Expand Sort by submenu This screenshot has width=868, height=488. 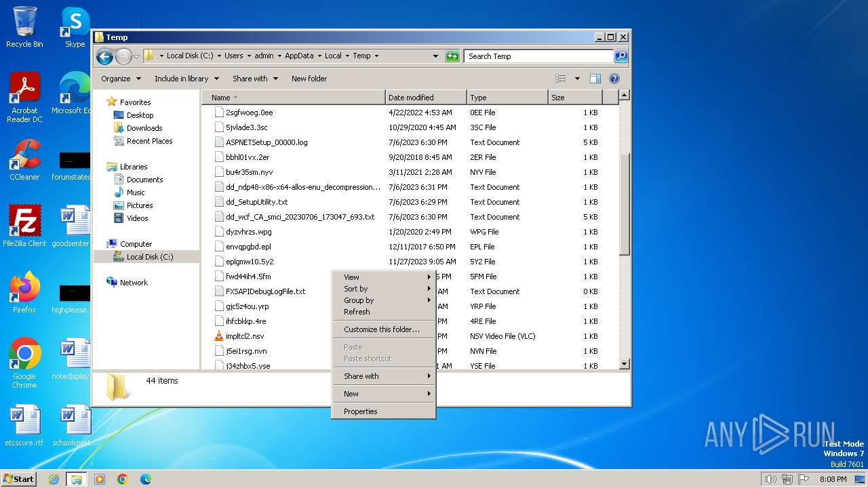[383, 289]
